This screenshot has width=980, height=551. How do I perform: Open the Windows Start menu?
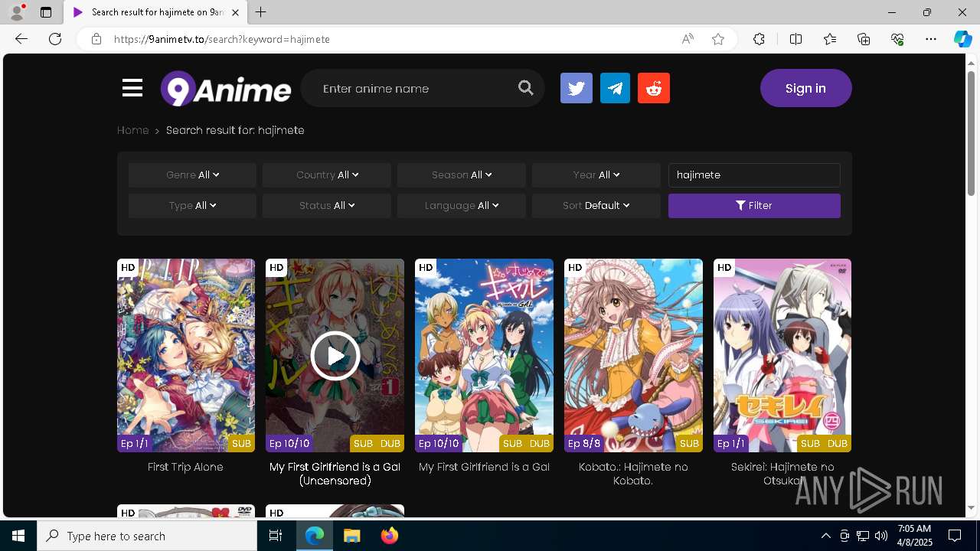18,536
